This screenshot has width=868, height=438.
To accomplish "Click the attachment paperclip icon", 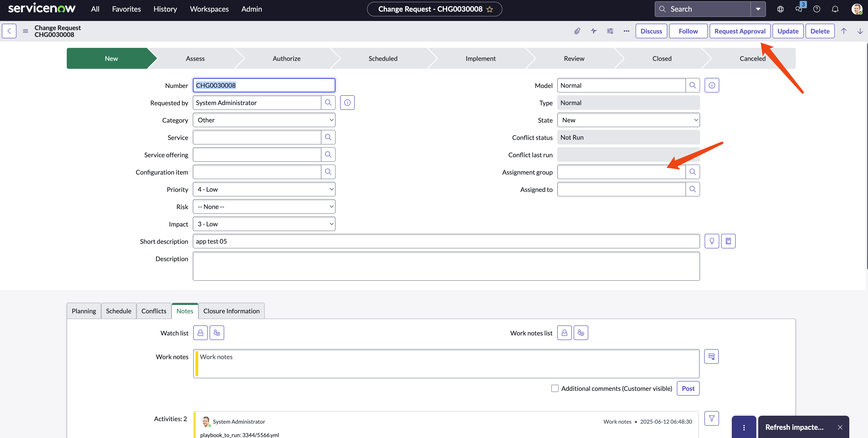I will click(x=577, y=31).
